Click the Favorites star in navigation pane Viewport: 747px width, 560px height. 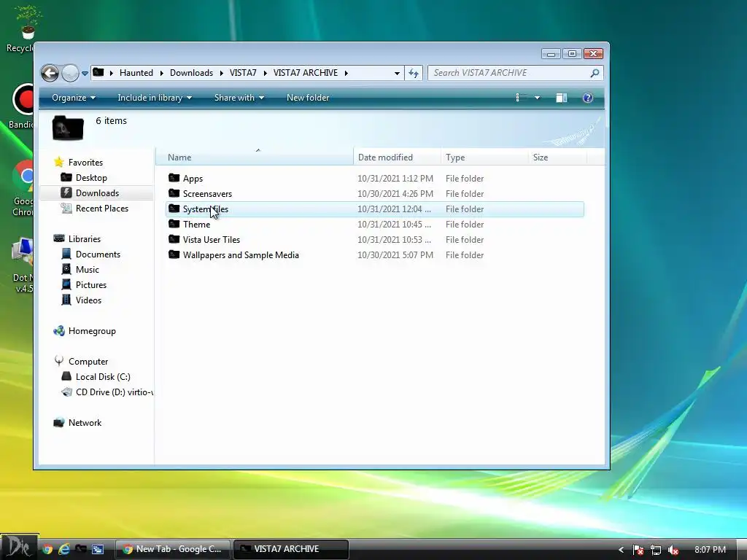point(59,162)
